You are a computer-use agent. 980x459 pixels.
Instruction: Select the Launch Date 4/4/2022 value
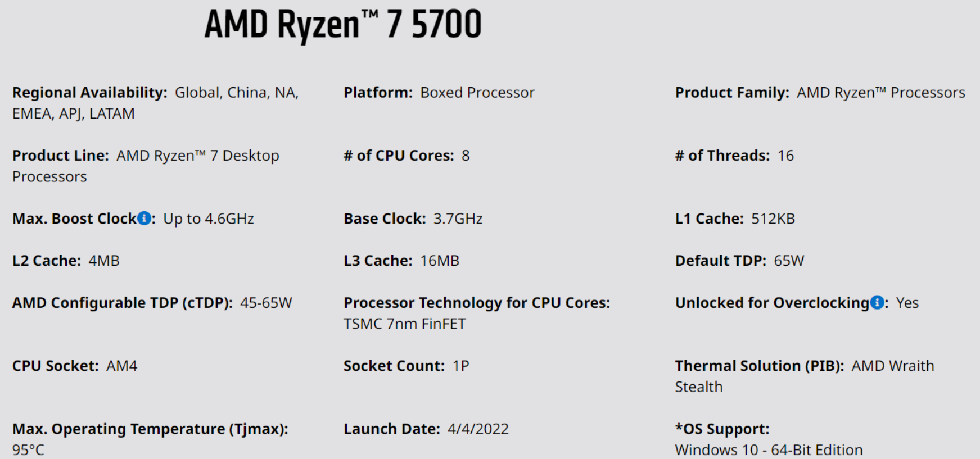pyautogui.click(x=478, y=429)
